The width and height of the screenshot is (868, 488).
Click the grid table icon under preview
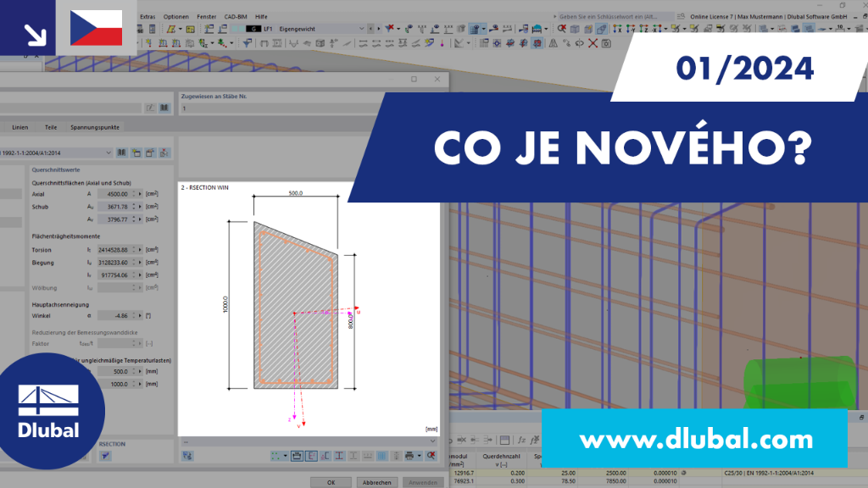click(x=382, y=456)
